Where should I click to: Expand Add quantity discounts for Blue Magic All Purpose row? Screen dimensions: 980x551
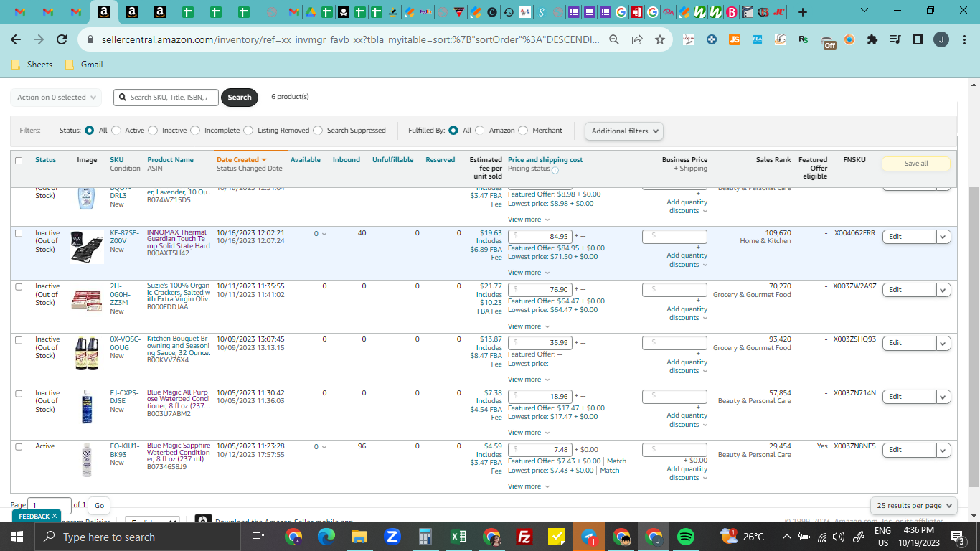687,420
